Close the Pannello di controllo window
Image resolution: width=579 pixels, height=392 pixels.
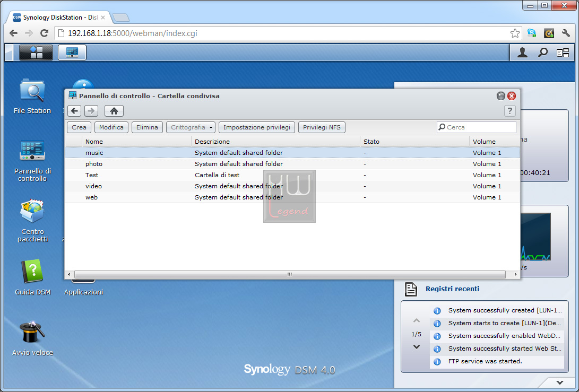tap(512, 96)
